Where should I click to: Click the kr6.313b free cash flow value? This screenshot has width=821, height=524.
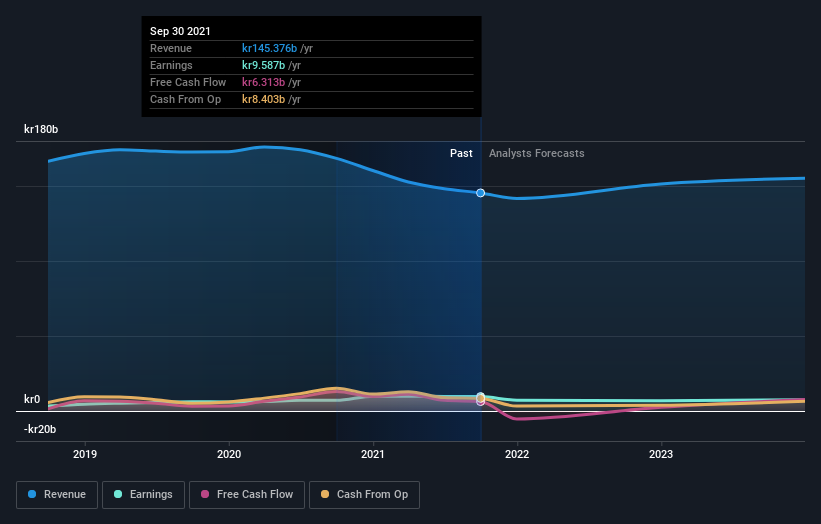click(x=263, y=82)
